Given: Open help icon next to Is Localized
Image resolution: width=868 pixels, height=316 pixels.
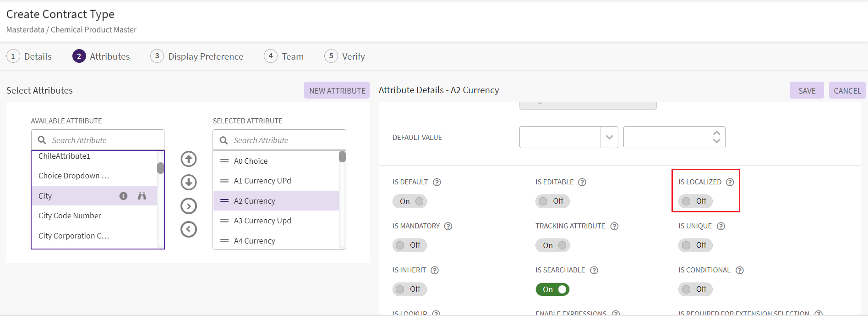Looking at the screenshot, I should click(x=730, y=182).
